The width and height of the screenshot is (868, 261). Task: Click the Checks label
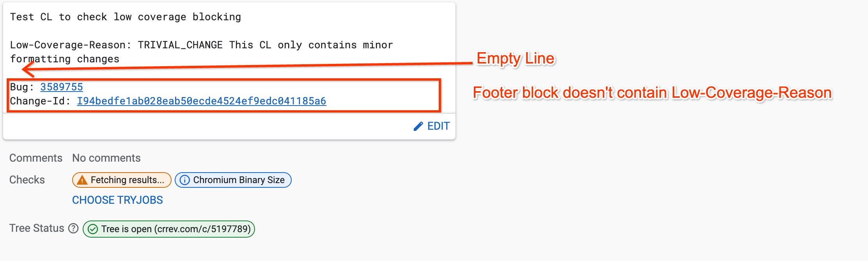click(27, 180)
